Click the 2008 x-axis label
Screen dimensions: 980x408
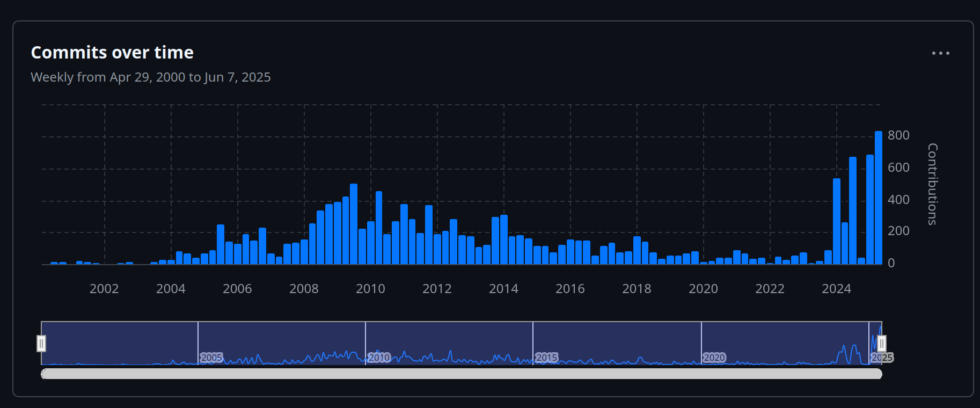[x=304, y=289]
